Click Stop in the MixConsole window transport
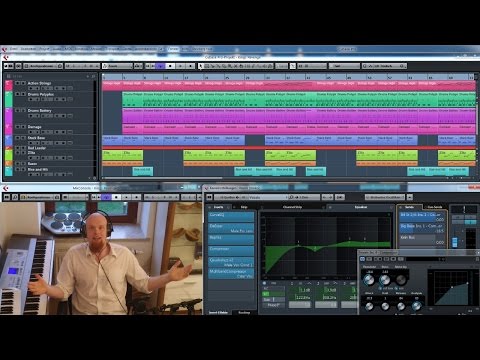Screen dimensions: 480x360 pos(116,197)
